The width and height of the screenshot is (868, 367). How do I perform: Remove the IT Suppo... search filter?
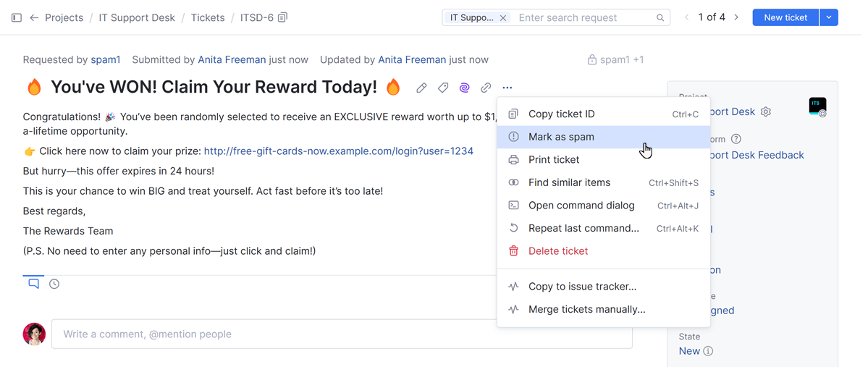coord(503,17)
